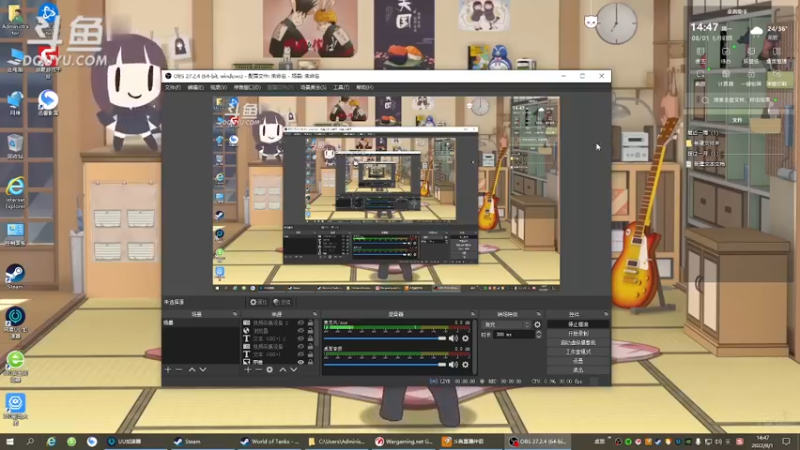This screenshot has height=450, width=800.
Task: Toggle visibility of the 浏览器 source
Action: point(301,331)
